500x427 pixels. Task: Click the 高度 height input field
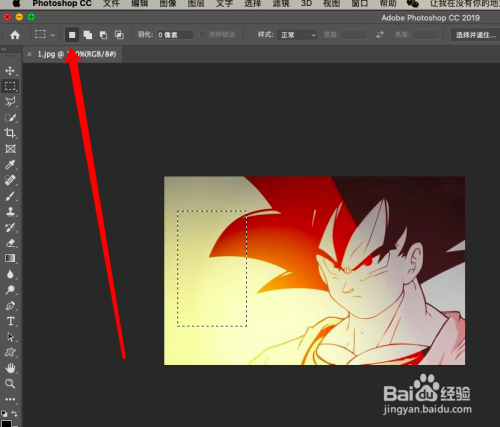(x=425, y=35)
